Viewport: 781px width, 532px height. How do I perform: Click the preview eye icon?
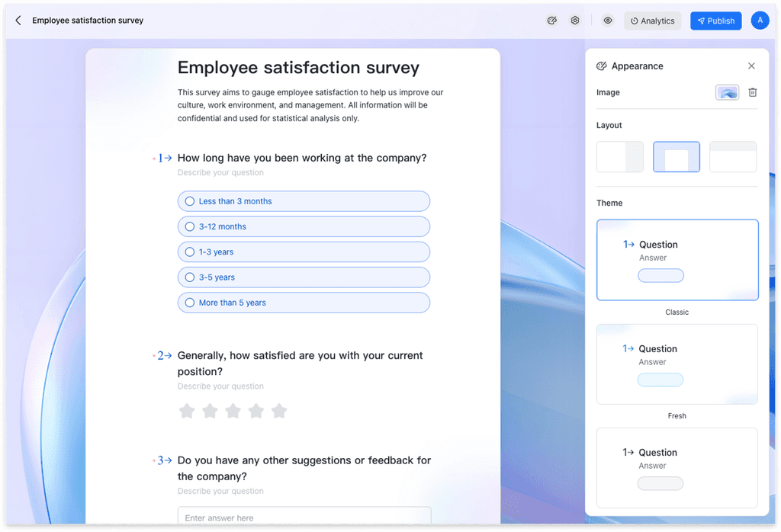pos(608,21)
